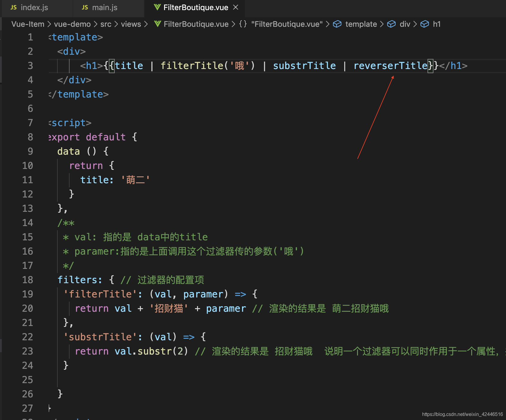Click comment line starting with 'paramer:指的是'

(189, 251)
